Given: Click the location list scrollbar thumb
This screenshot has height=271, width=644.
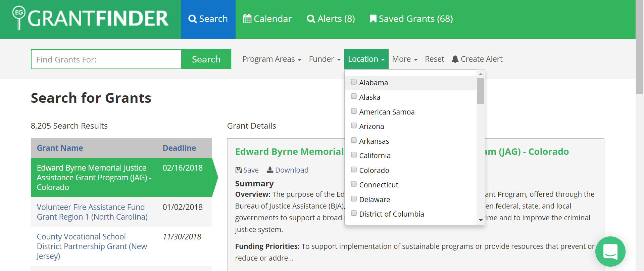Looking at the screenshot, I should click(x=481, y=91).
